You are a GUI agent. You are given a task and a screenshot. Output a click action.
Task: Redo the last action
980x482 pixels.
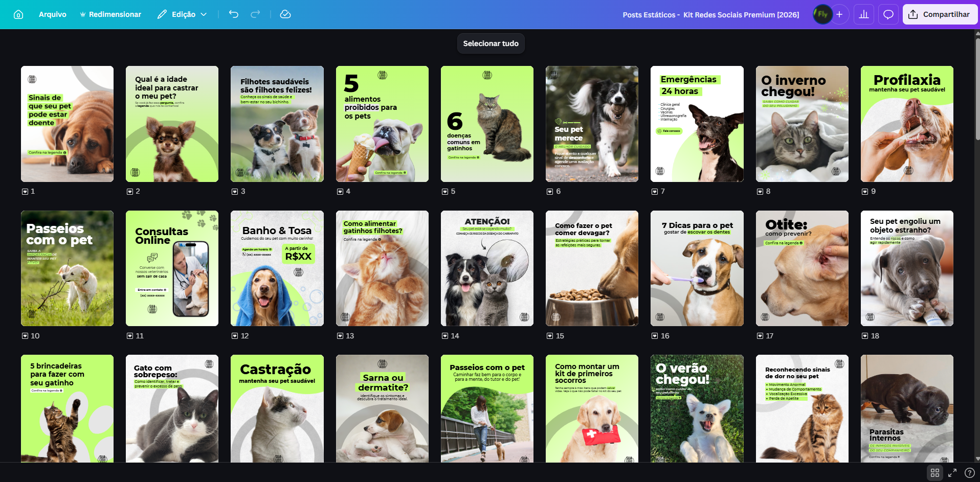254,14
